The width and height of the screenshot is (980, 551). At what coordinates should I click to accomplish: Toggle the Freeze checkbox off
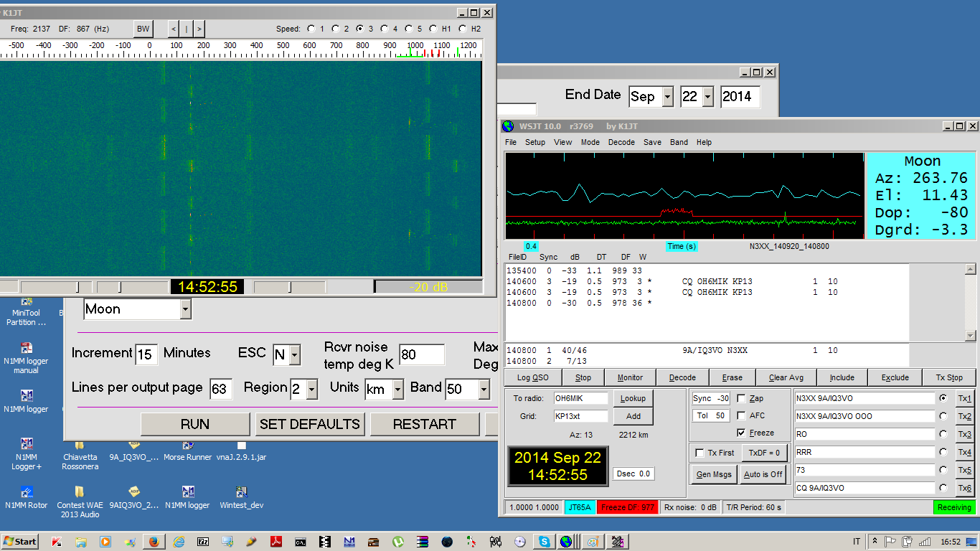point(741,433)
